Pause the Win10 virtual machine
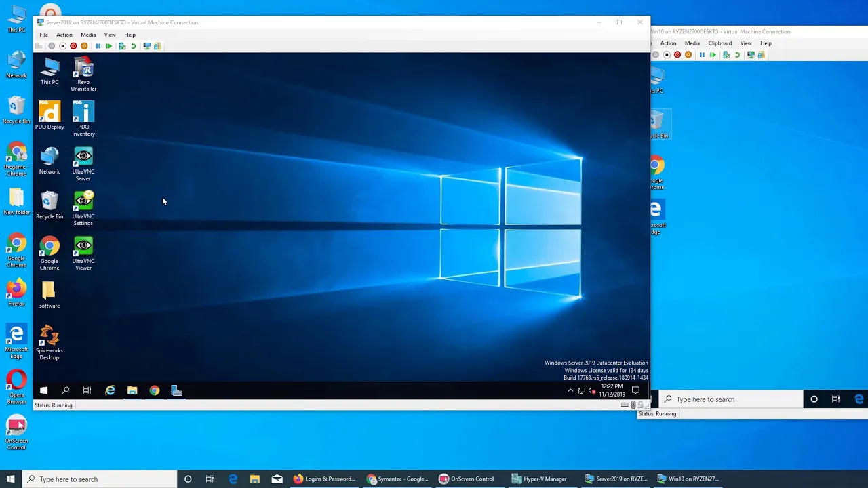This screenshot has width=868, height=488. (x=702, y=55)
